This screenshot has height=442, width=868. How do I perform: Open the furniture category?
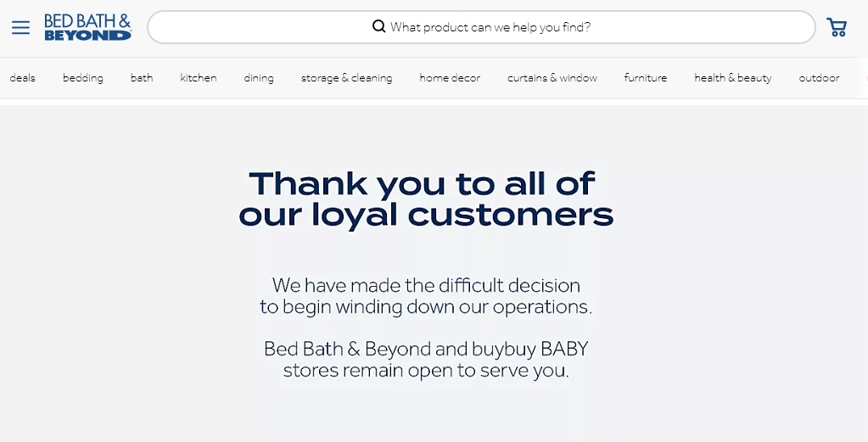pyautogui.click(x=646, y=78)
